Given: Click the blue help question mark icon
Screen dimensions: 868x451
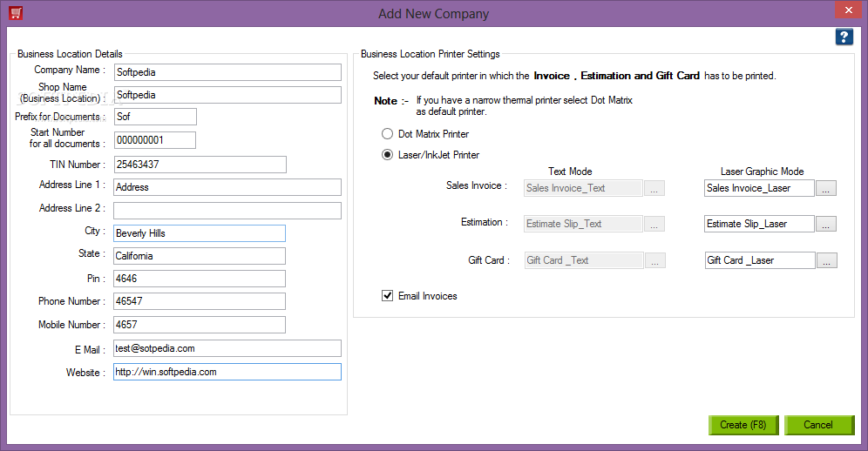Looking at the screenshot, I should click(x=844, y=37).
